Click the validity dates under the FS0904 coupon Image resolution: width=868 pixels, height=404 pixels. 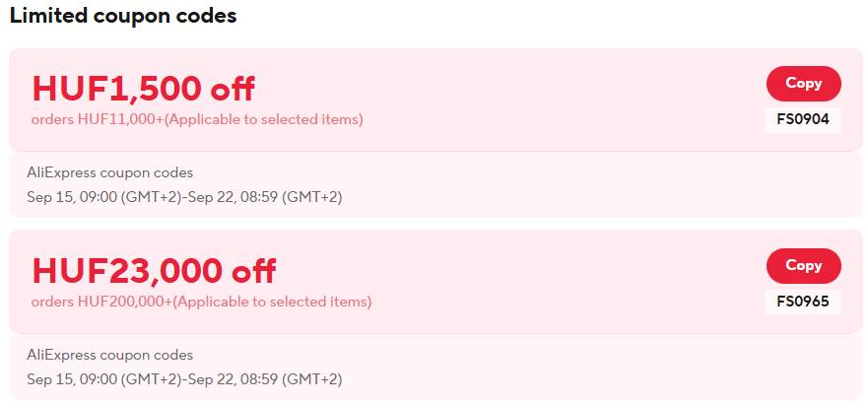pyautogui.click(x=184, y=197)
